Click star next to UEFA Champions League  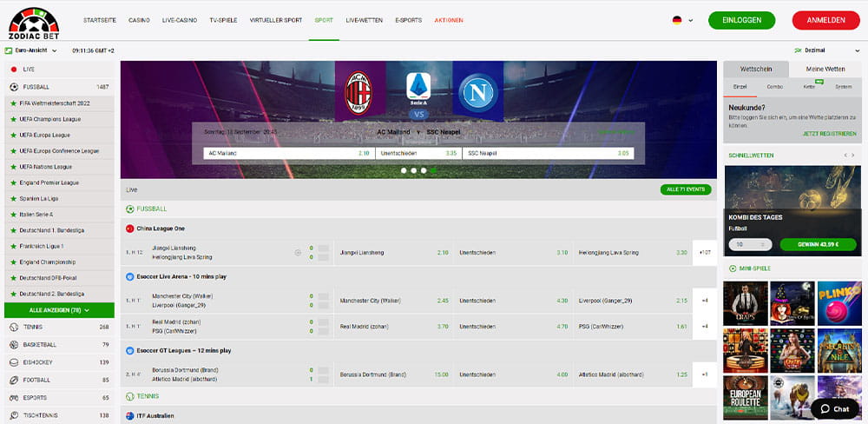click(13, 119)
